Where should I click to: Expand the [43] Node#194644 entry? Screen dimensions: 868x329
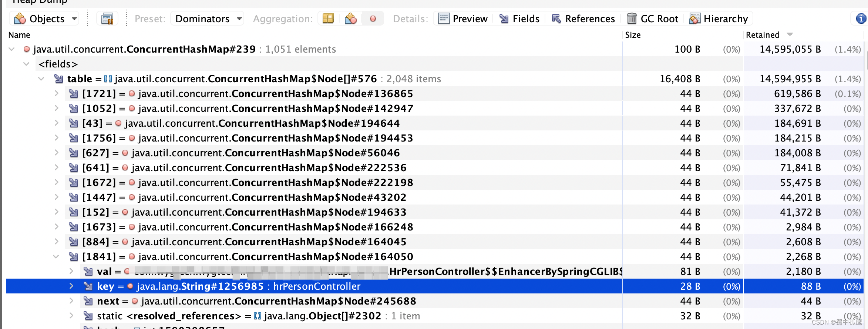56,123
